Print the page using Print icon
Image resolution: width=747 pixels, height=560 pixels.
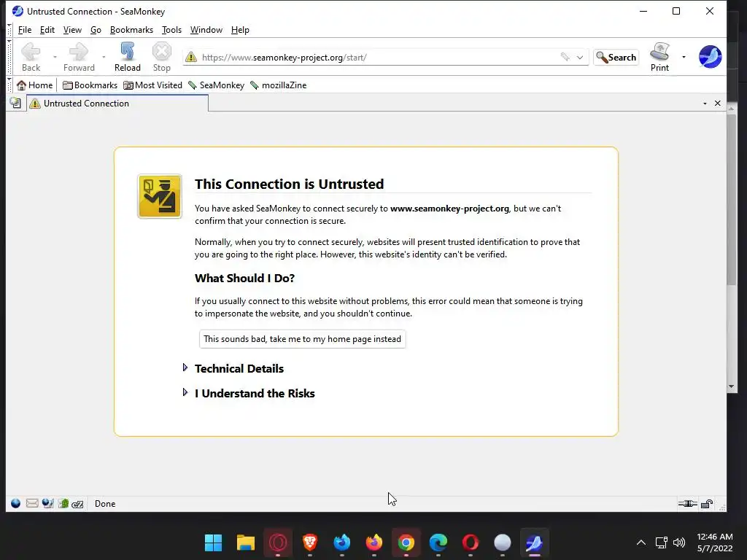point(659,57)
